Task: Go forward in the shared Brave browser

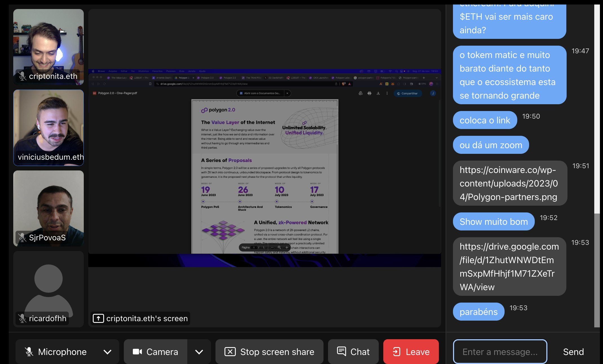Action: tap(98, 84)
